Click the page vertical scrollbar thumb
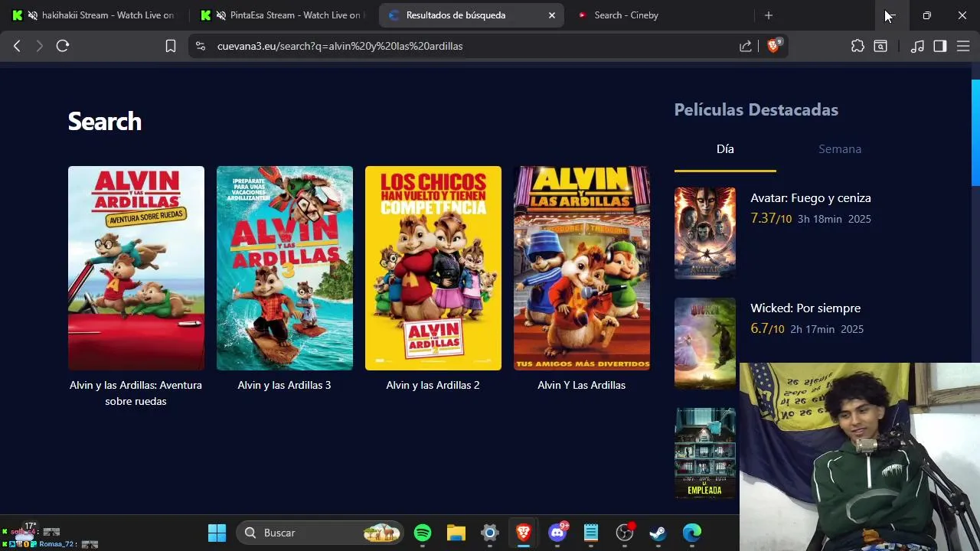This screenshot has height=551, width=980. [x=975, y=132]
